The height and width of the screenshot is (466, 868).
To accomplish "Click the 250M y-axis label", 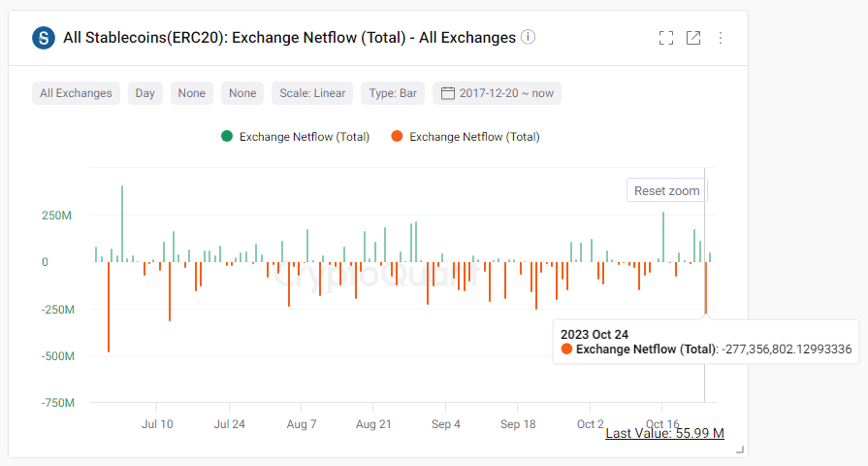I will pyautogui.click(x=56, y=216).
